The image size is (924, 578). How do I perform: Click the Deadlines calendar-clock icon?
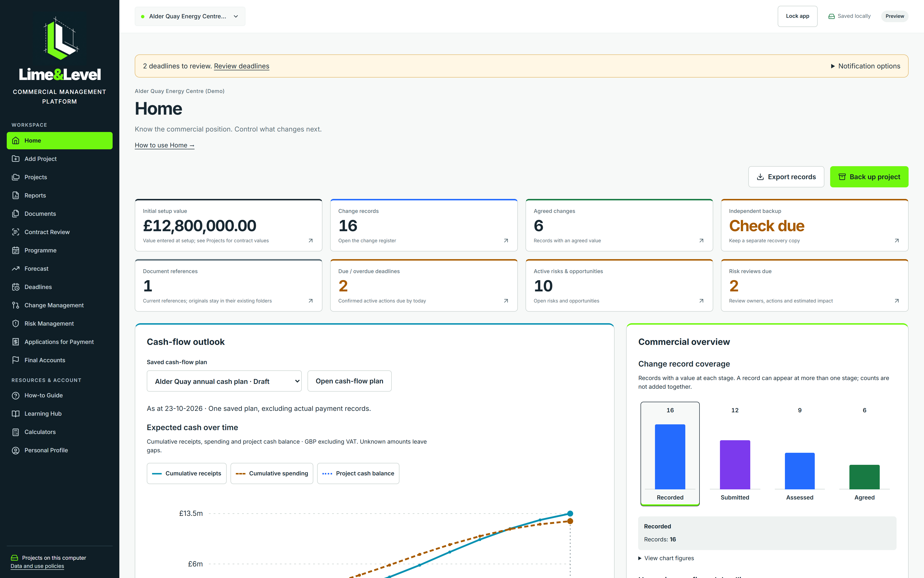click(16, 287)
